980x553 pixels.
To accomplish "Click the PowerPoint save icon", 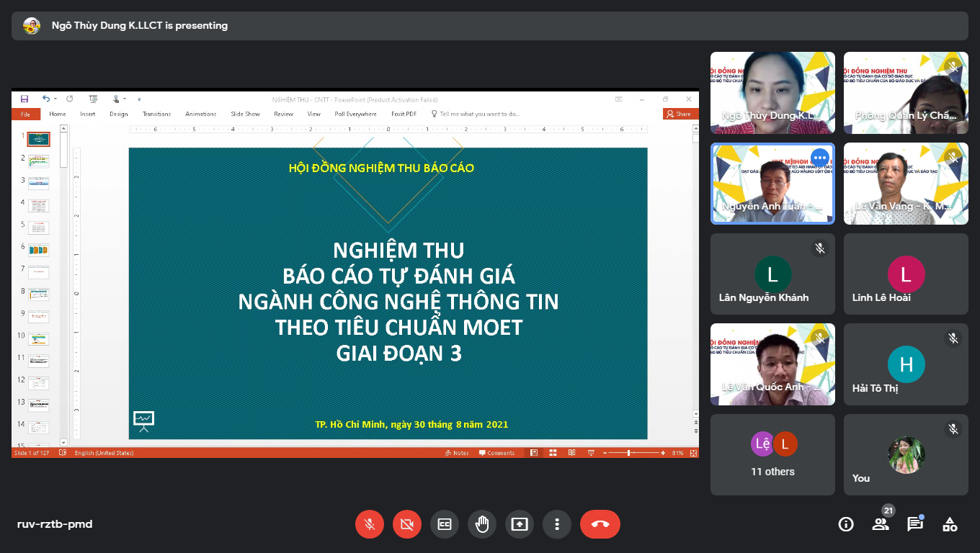I will [x=24, y=99].
